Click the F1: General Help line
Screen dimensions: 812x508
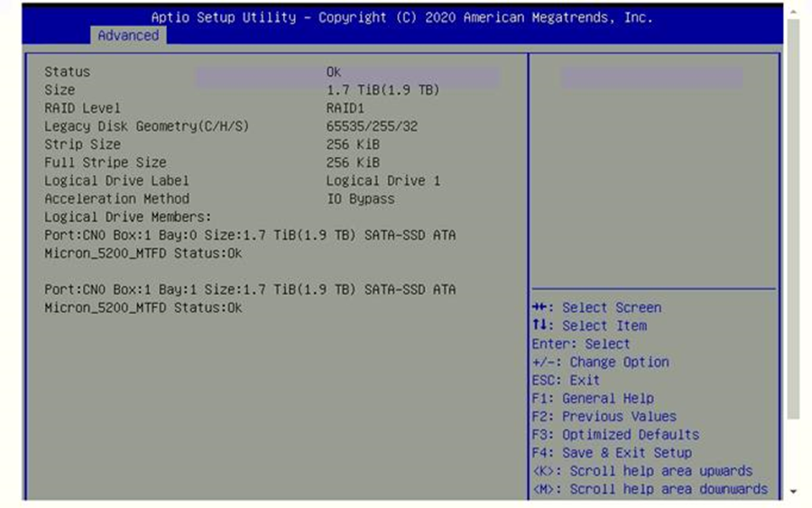coord(593,398)
